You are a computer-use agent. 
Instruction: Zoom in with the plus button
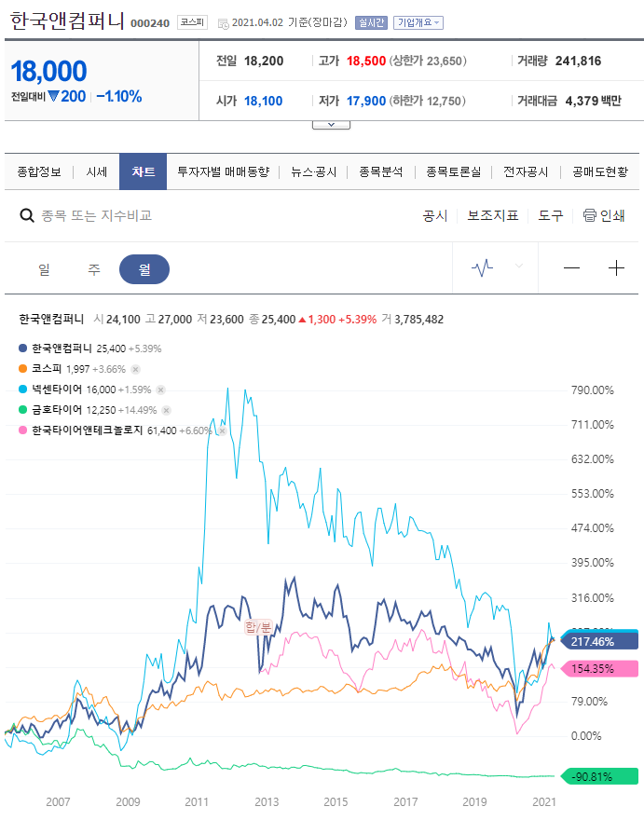tap(616, 267)
